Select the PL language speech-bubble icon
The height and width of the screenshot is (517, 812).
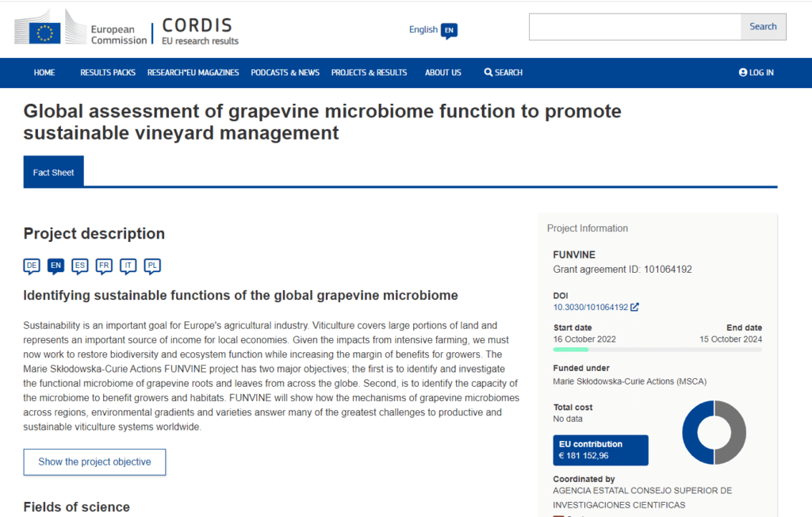click(x=152, y=266)
